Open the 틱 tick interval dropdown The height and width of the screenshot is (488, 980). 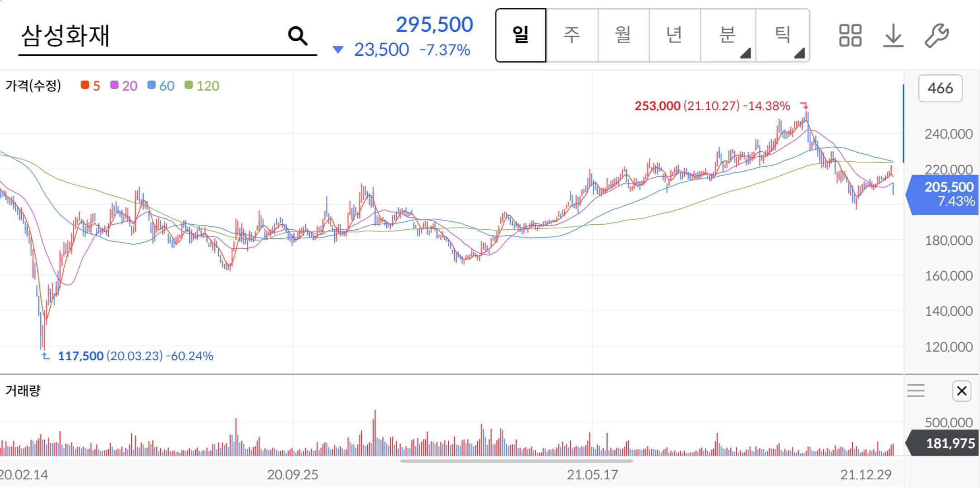pyautogui.click(x=783, y=35)
